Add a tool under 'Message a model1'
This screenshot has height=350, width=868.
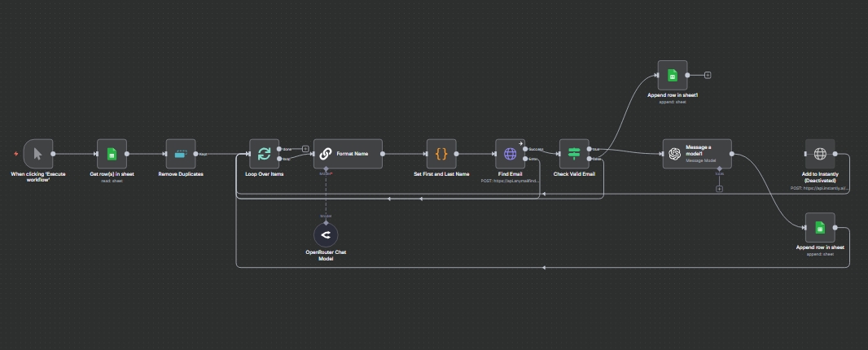point(719,189)
